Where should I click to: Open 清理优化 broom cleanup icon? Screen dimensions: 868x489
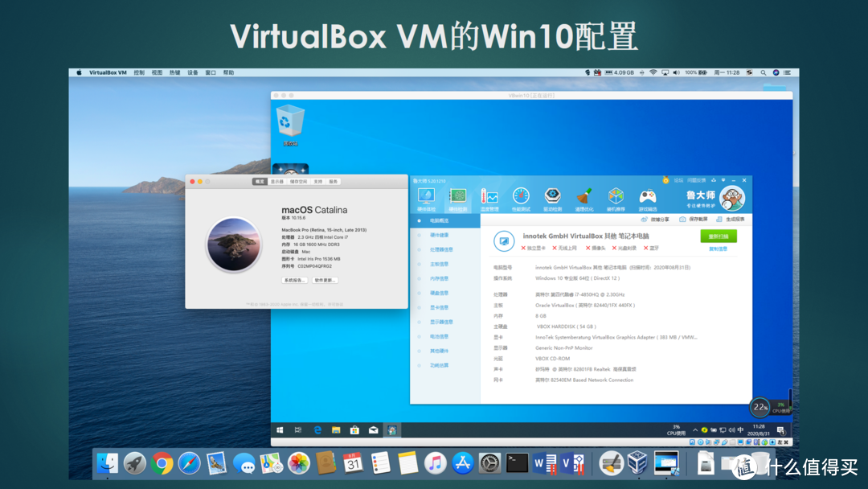point(584,199)
